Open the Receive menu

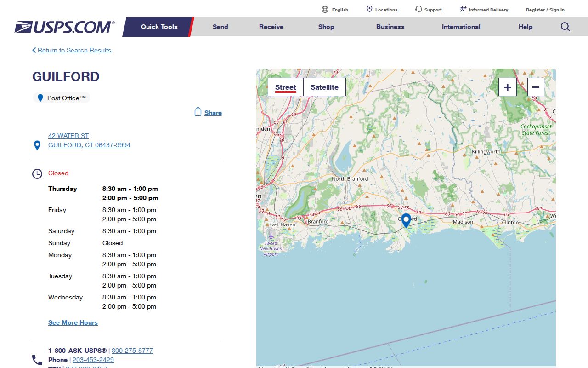[x=271, y=27]
